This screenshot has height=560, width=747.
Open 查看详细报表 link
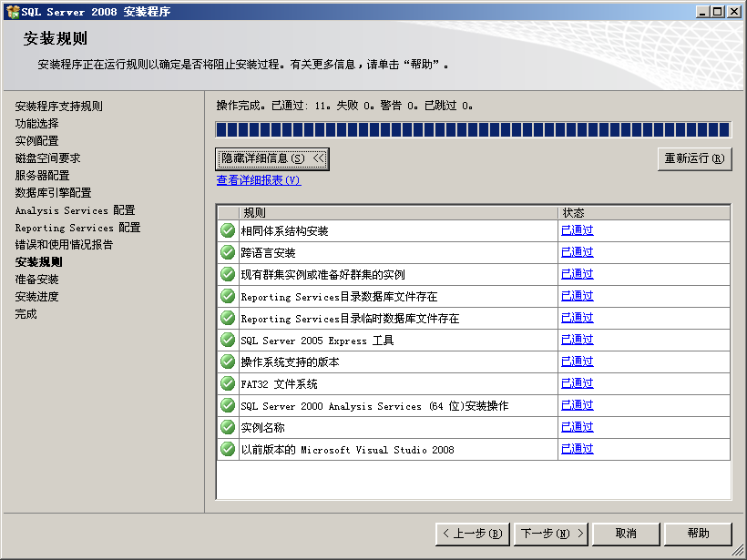(x=259, y=180)
